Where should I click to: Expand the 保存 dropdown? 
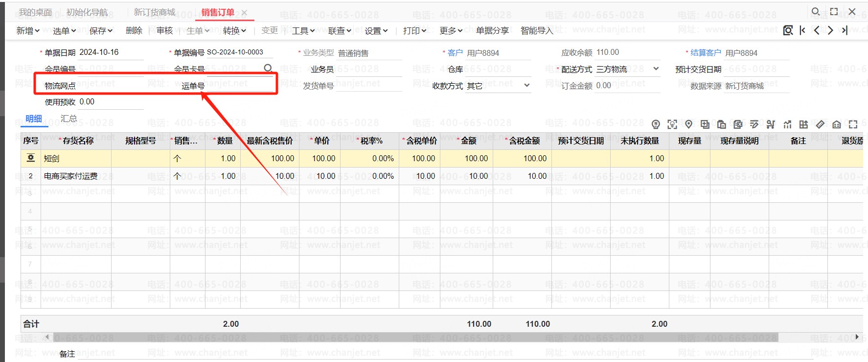[x=101, y=31]
